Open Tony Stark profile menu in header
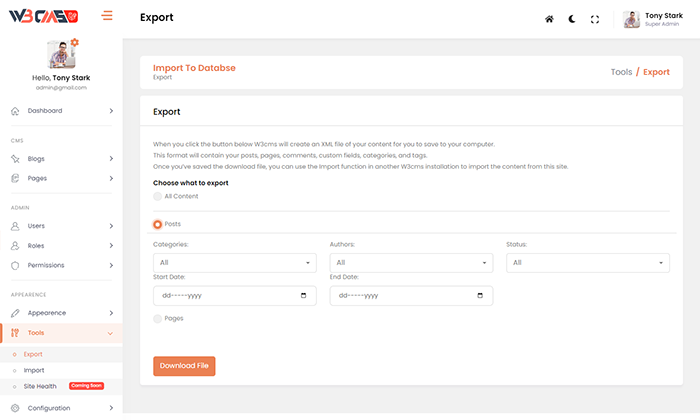The width and height of the screenshot is (700, 420). (x=657, y=19)
